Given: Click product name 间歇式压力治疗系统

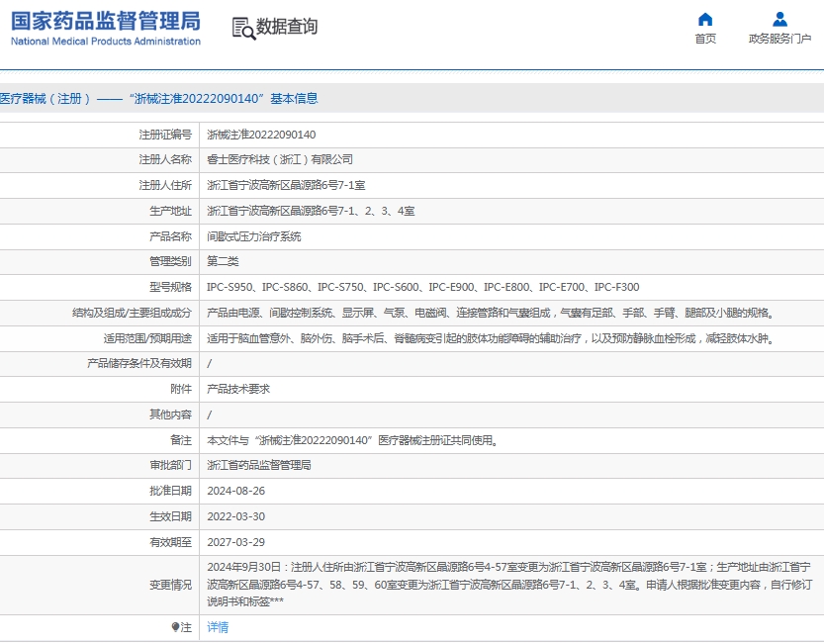Looking at the screenshot, I should (254, 236).
